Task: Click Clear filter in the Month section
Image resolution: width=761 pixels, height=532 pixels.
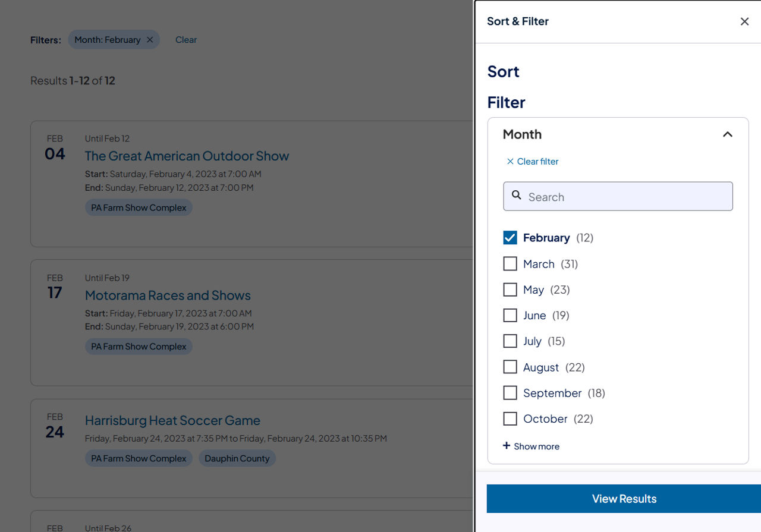Action: tap(533, 162)
